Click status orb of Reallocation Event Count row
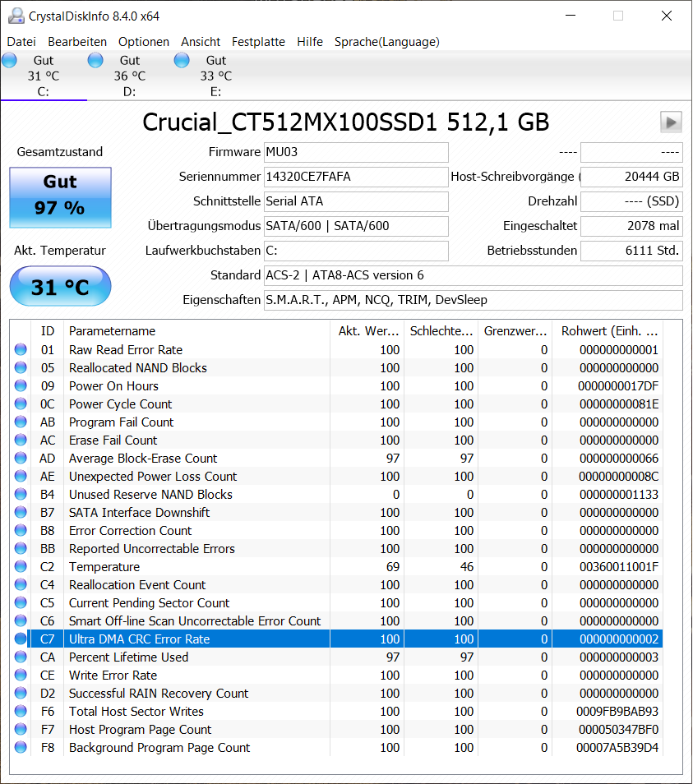The image size is (693, 784). 21,584
